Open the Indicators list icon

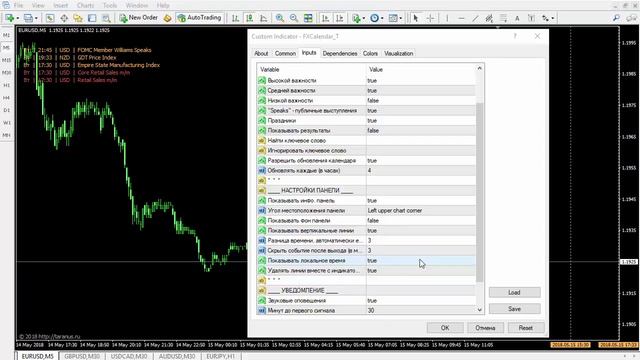(356, 18)
